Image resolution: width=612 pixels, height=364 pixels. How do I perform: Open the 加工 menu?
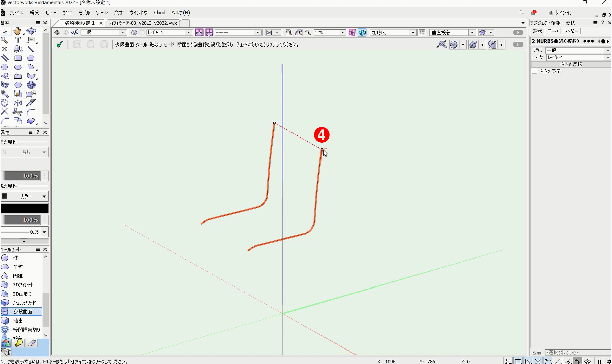tap(67, 13)
